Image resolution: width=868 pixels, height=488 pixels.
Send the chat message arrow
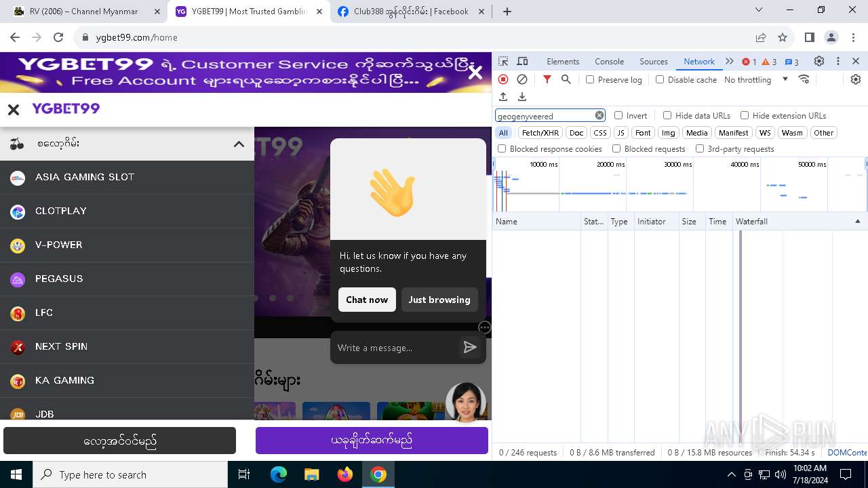coord(470,348)
